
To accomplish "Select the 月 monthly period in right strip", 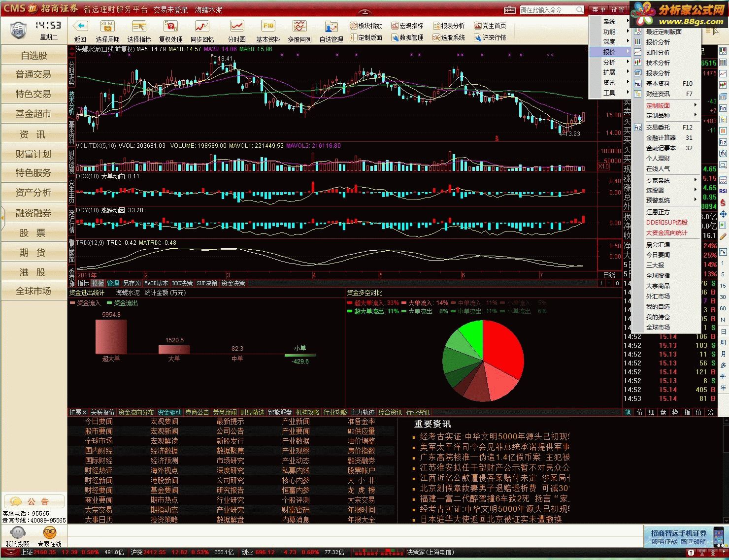I will (x=723, y=354).
